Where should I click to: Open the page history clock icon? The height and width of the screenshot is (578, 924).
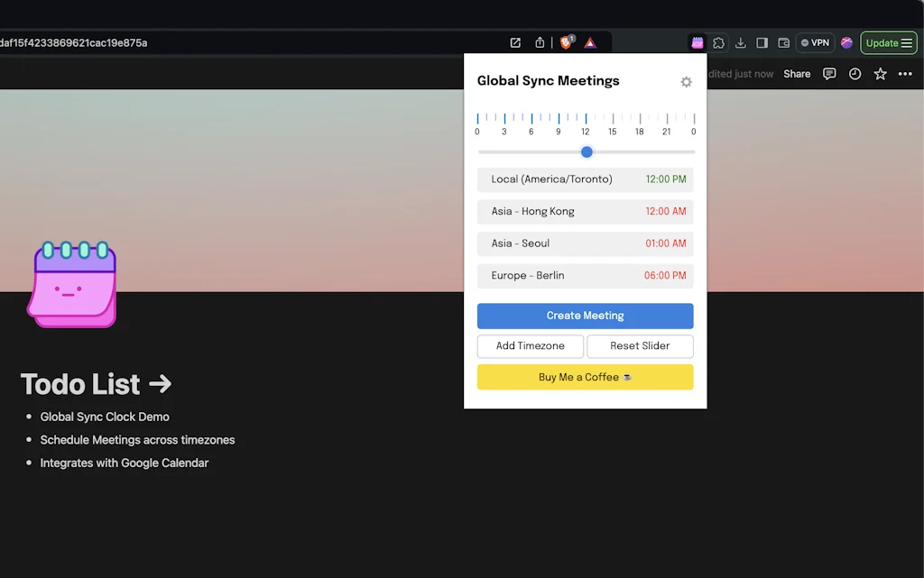click(855, 74)
